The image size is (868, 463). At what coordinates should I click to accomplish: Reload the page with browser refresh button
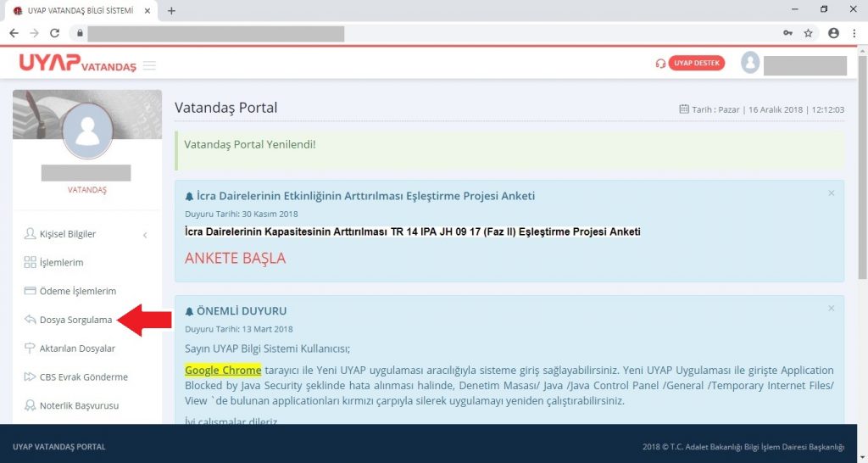55,33
